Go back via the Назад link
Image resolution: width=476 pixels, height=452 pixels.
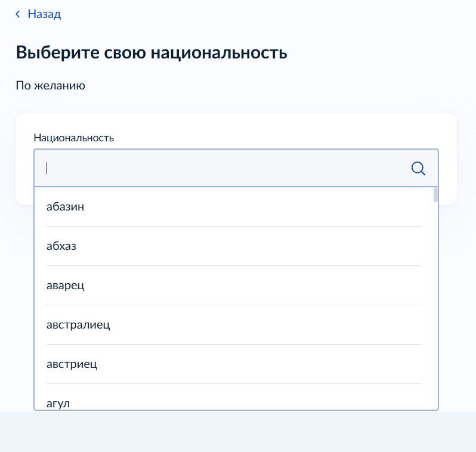coord(44,14)
